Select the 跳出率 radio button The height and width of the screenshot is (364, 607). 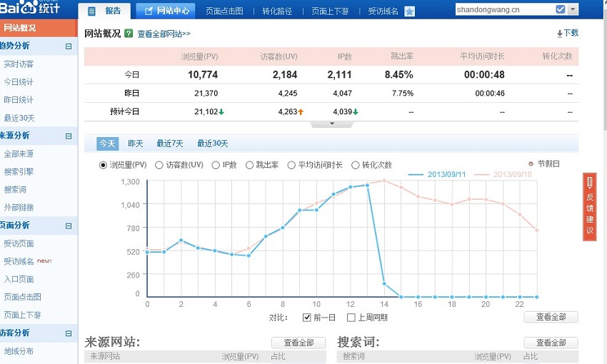tap(249, 165)
